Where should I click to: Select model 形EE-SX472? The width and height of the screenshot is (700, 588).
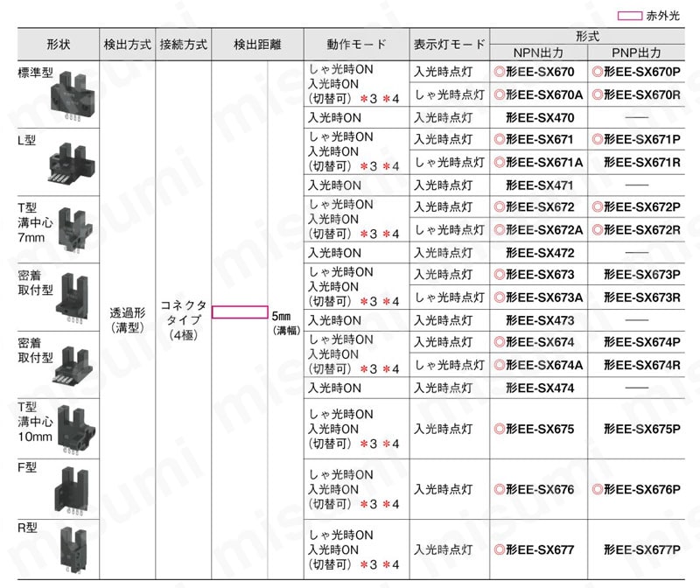(x=540, y=253)
